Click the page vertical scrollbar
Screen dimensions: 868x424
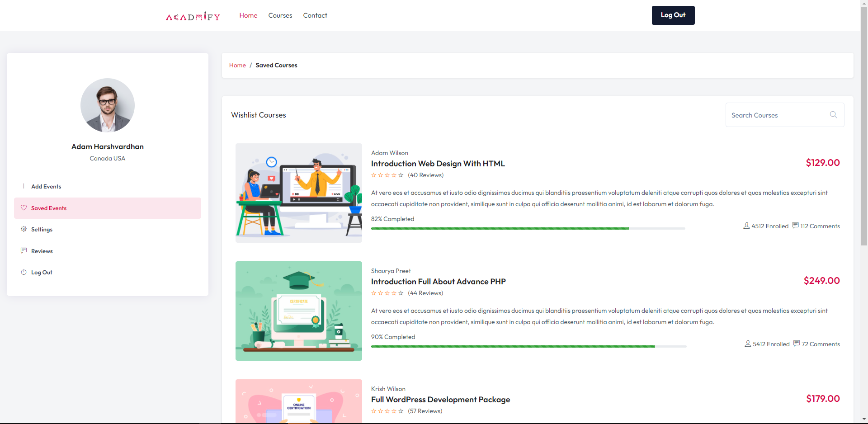tap(864, 127)
